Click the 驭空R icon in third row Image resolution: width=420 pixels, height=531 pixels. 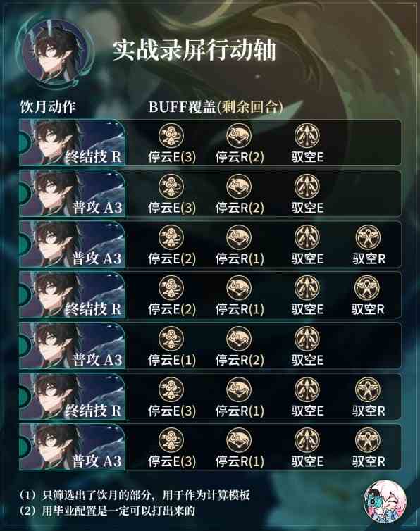coord(368,237)
